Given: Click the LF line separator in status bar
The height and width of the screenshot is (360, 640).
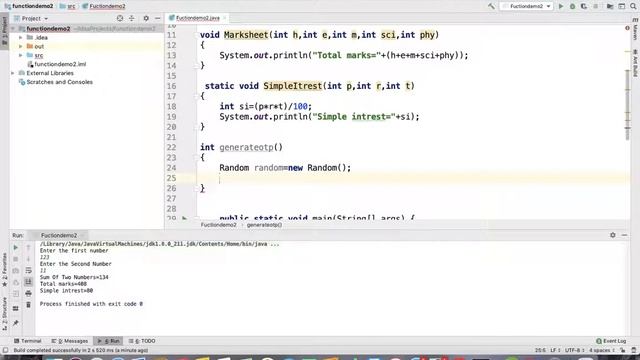Looking at the screenshot, I should pos(555,350).
